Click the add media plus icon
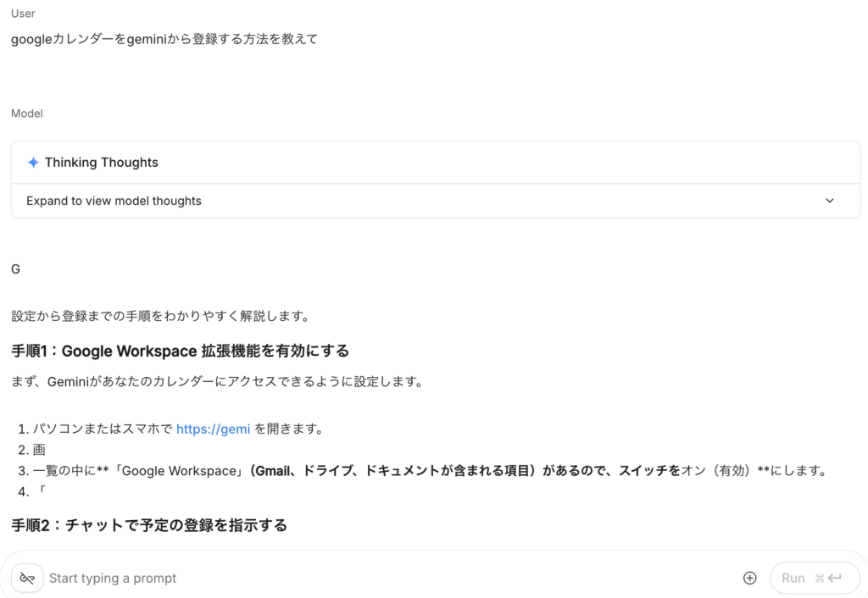868x598 pixels. coord(749,577)
